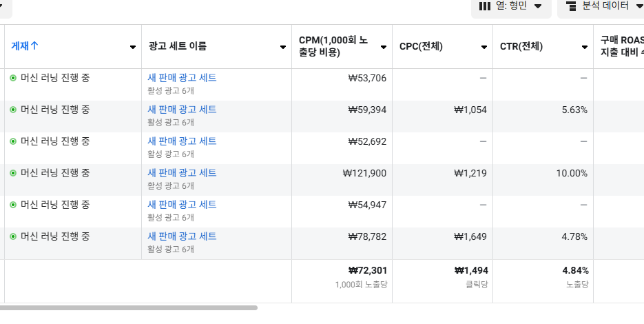Viewport: 644px width, 324px height.
Task: Click green status dot of ₩59,394 row
Action: (13, 110)
